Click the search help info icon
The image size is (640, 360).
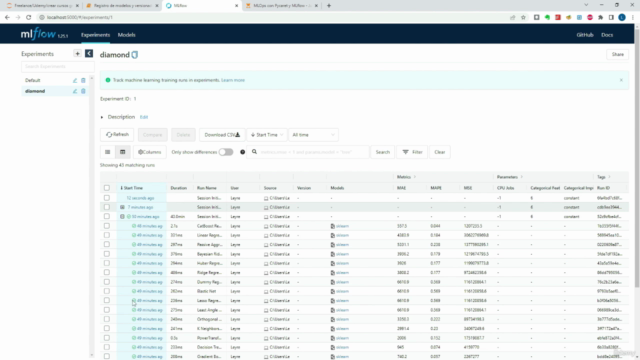tap(242, 152)
